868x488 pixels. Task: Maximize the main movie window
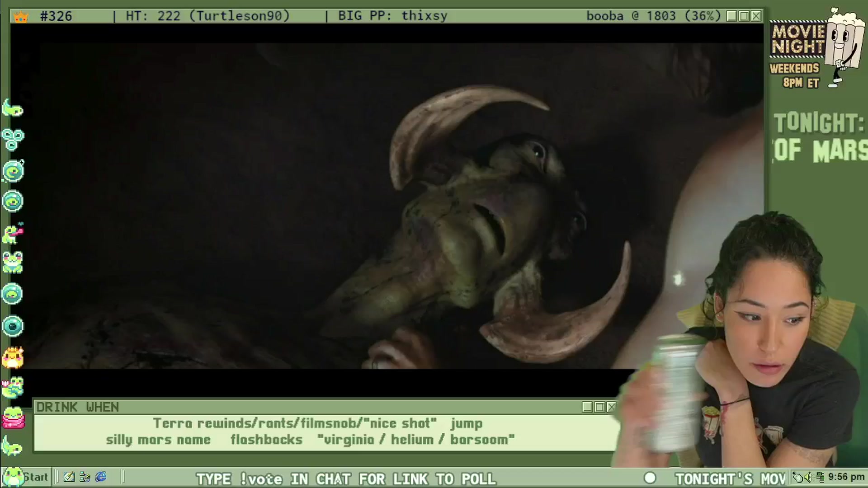click(x=744, y=16)
